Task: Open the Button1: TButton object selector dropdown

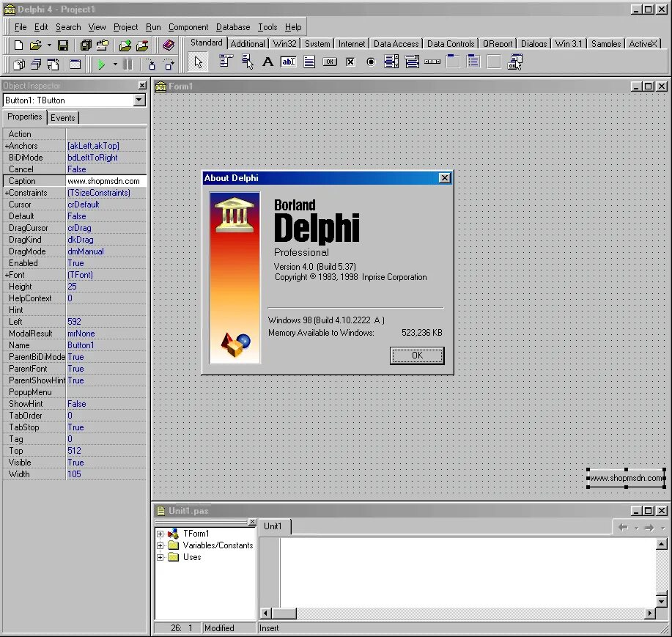Action: (139, 100)
